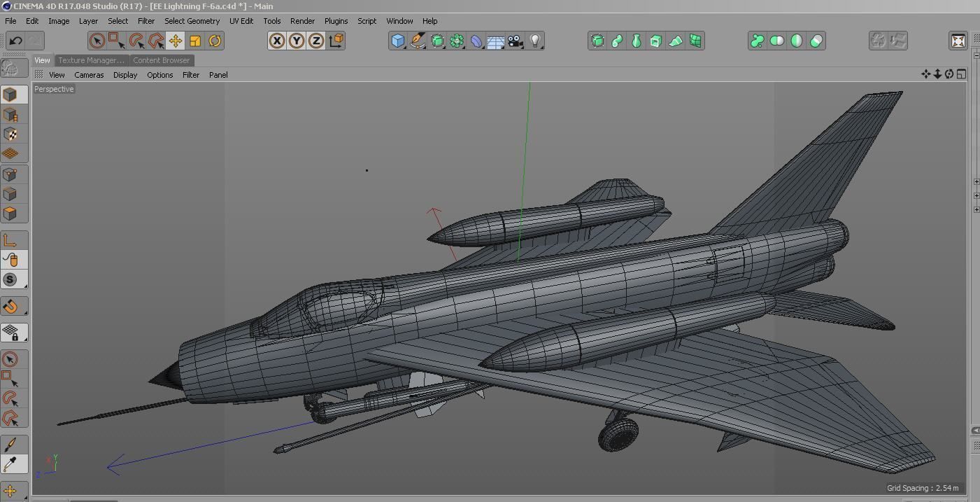Click the green Extrude hollow cube icon
Image resolution: width=980 pixels, height=502 pixels.
656,41
